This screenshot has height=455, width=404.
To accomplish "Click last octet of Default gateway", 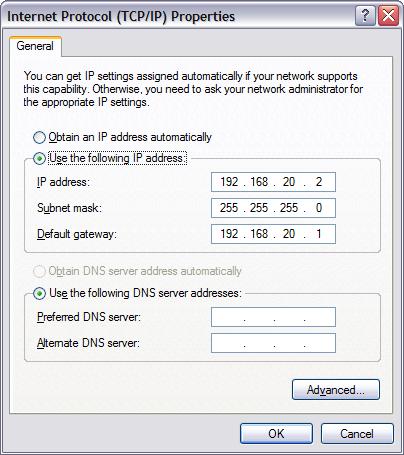I will [x=319, y=234].
